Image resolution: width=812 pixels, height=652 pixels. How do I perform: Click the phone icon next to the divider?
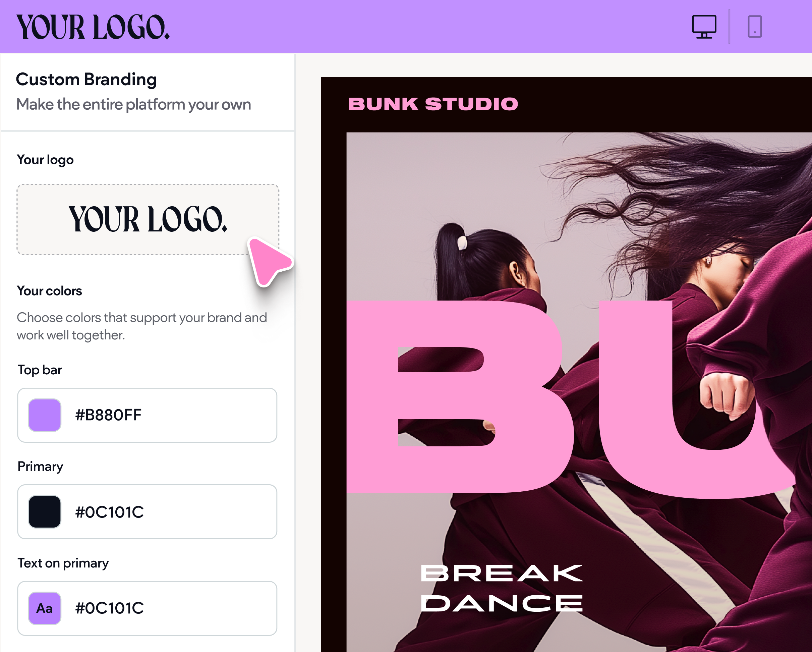click(754, 27)
